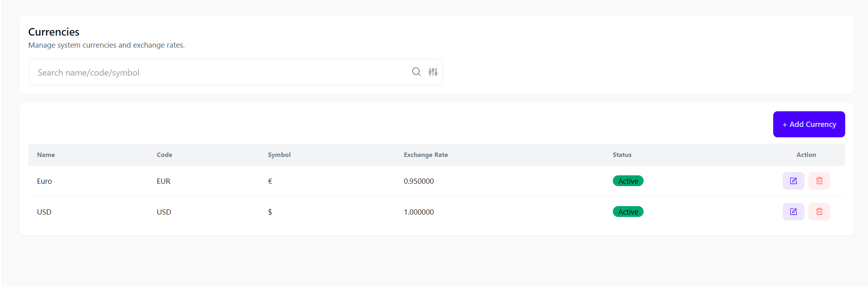Click the Symbol column header
This screenshot has height=287, width=868.
point(279,155)
